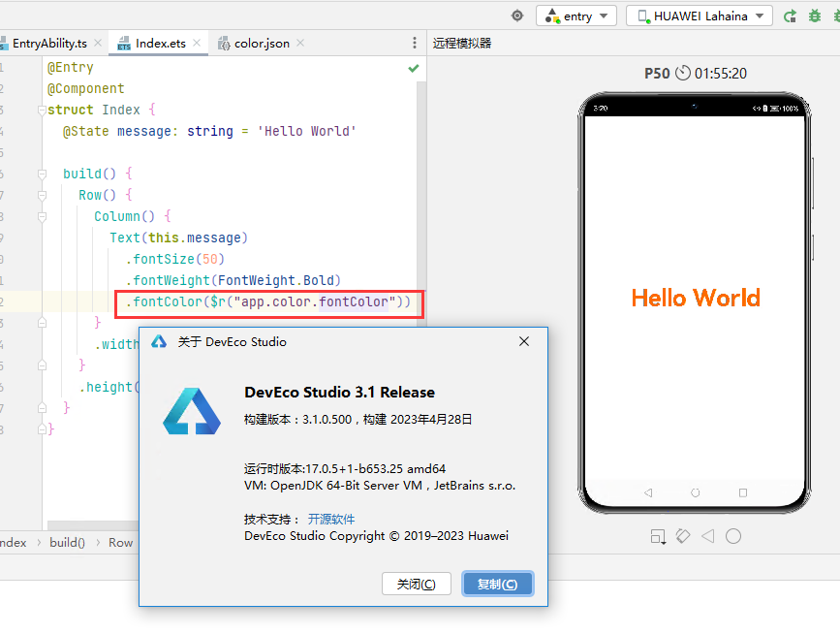Viewport: 840px width, 634px height.
Task: Collapse the Row() code block
Action: [x=42, y=195]
